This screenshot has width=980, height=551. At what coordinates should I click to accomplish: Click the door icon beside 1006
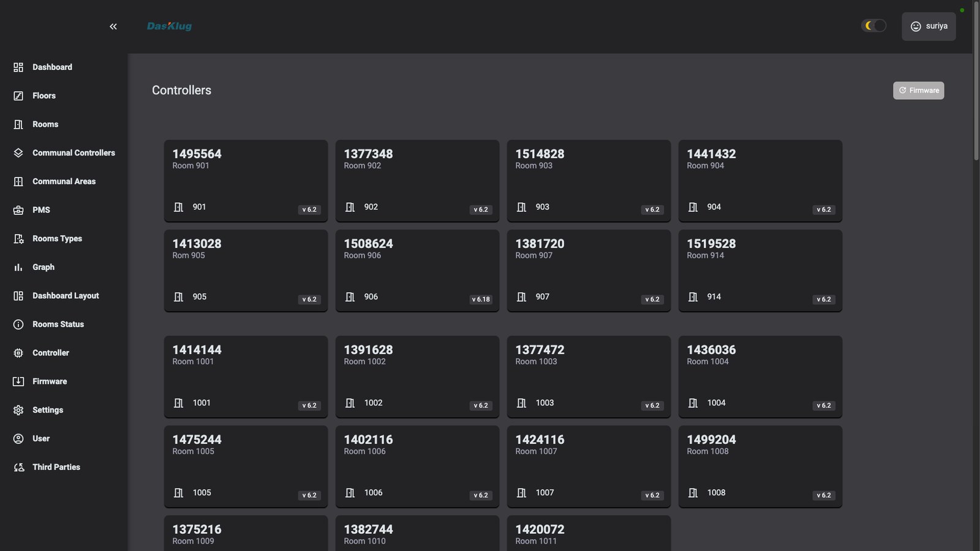[350, 493]
